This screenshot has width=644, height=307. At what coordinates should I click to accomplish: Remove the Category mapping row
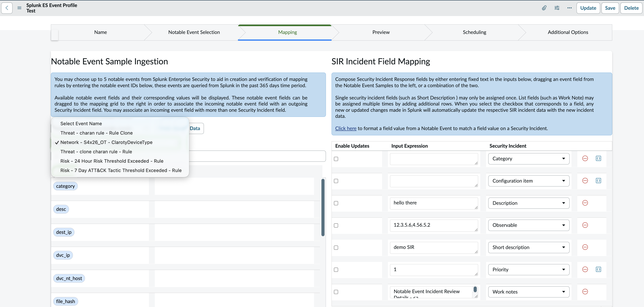(585, 158)
